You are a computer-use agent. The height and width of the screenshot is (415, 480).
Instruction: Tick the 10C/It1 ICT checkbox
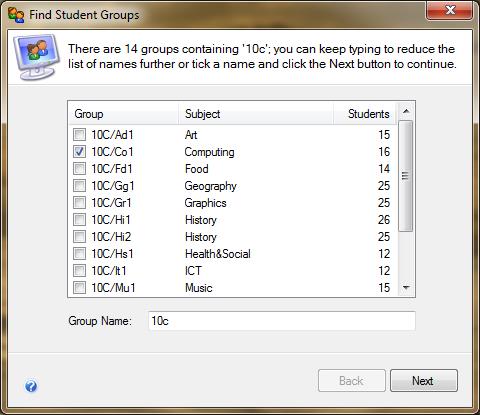[79, 271]
